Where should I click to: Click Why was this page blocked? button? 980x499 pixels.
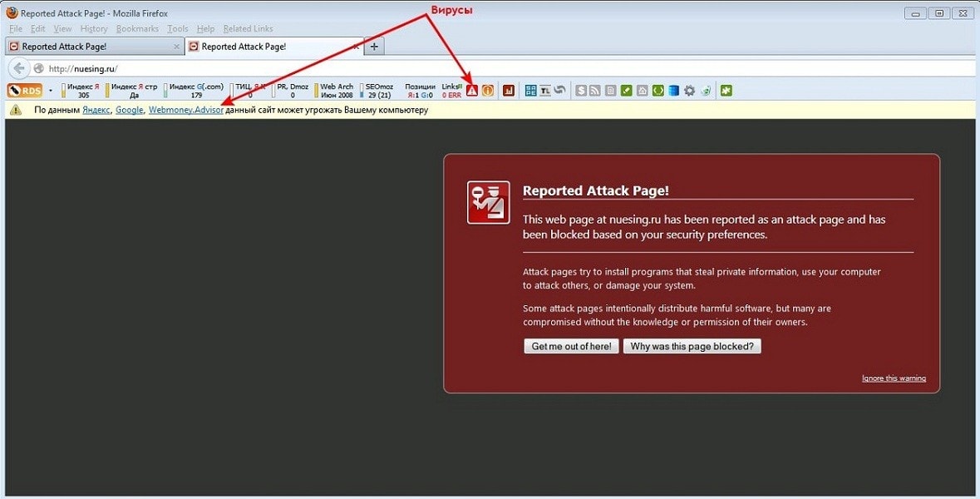[x=692, y=347]
